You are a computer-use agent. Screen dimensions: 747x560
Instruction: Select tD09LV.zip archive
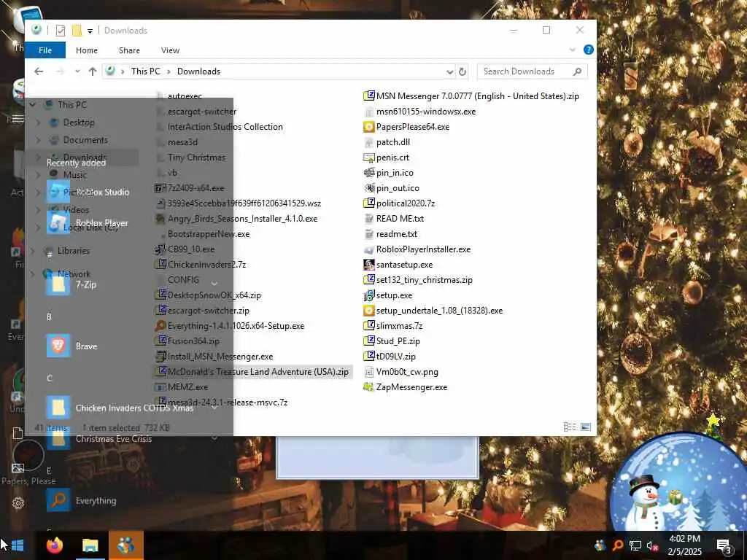pos(390,356)
